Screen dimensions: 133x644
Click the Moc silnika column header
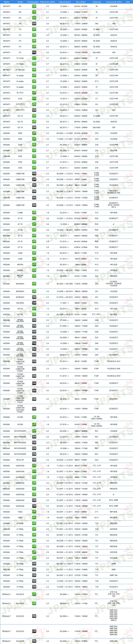[81, 2]
